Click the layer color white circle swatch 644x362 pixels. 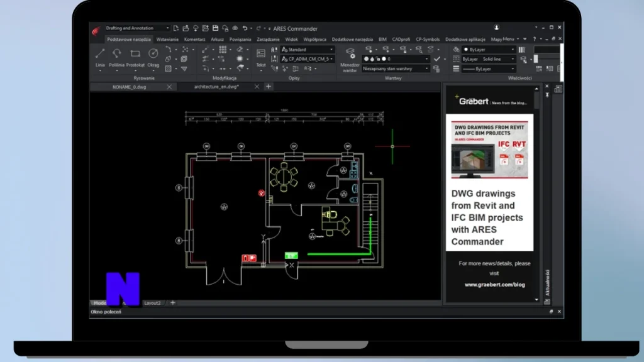[x=384, y=59]
